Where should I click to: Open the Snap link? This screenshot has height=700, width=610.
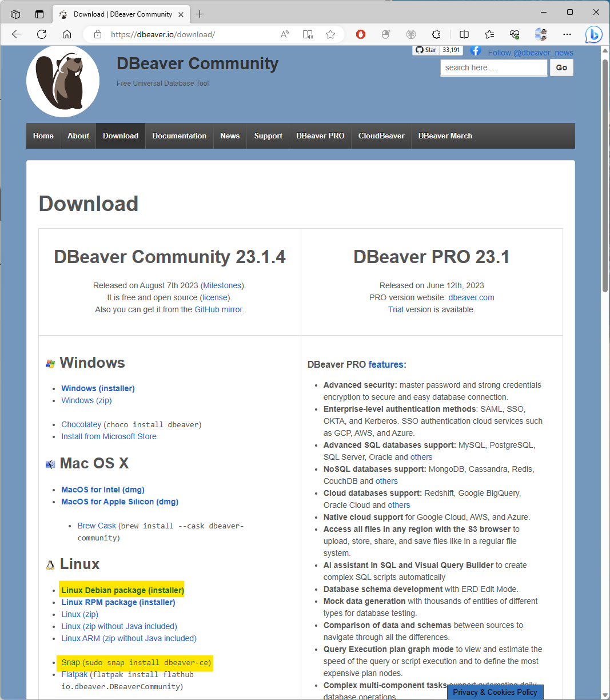click(71, 662)
